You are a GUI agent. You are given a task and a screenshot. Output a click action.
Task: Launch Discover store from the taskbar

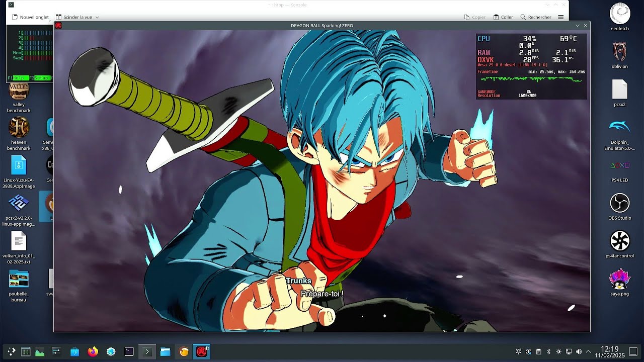click(74, 352)
